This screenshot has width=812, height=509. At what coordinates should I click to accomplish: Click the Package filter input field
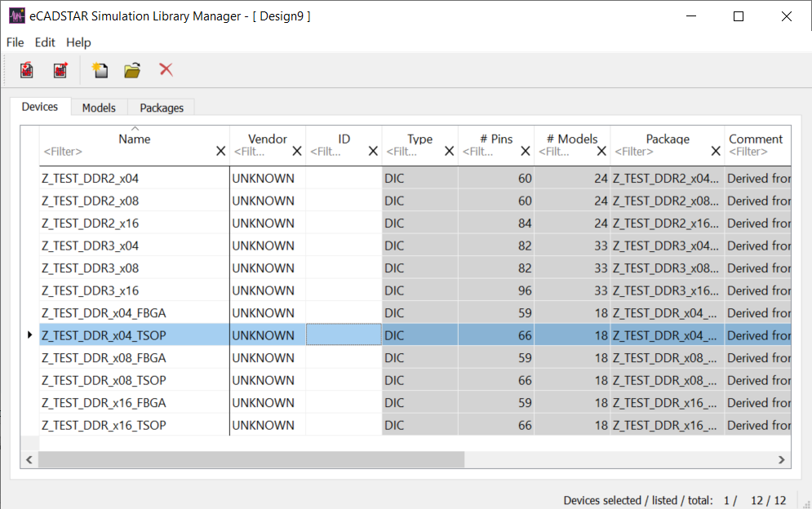pyautogui.click(x=660, y=152)
